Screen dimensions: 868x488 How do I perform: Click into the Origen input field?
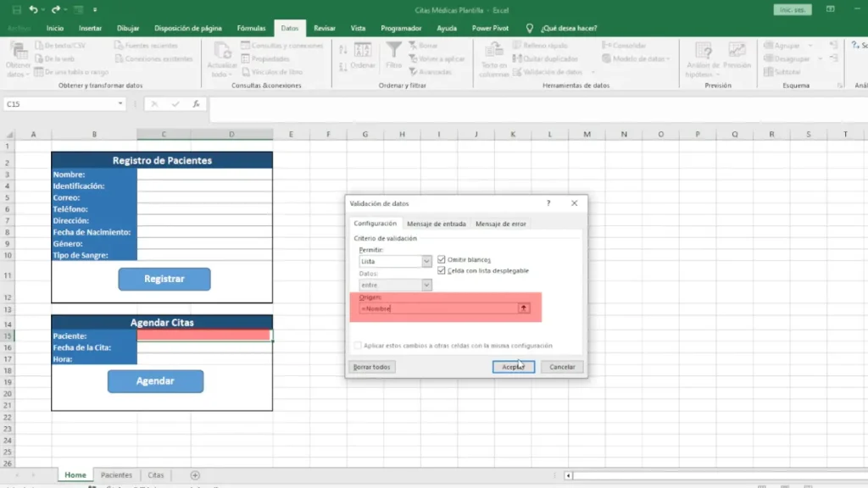[x=438, y=308]
